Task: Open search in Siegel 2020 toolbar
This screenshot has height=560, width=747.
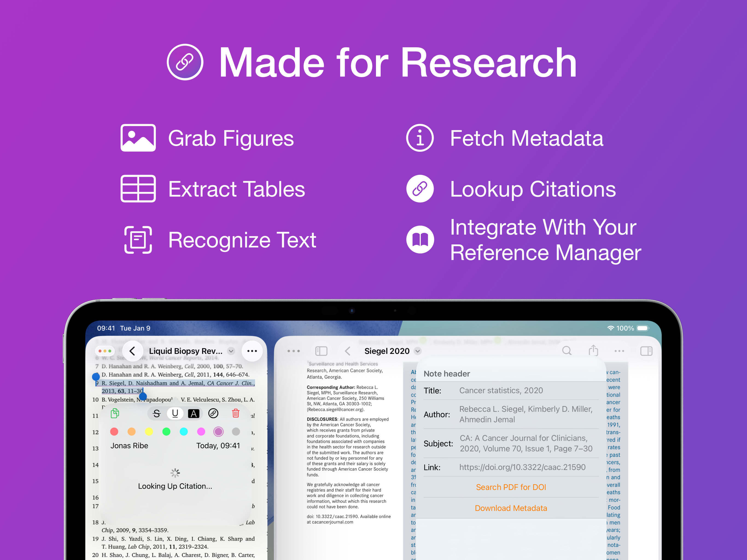Action: coord(567,351)
